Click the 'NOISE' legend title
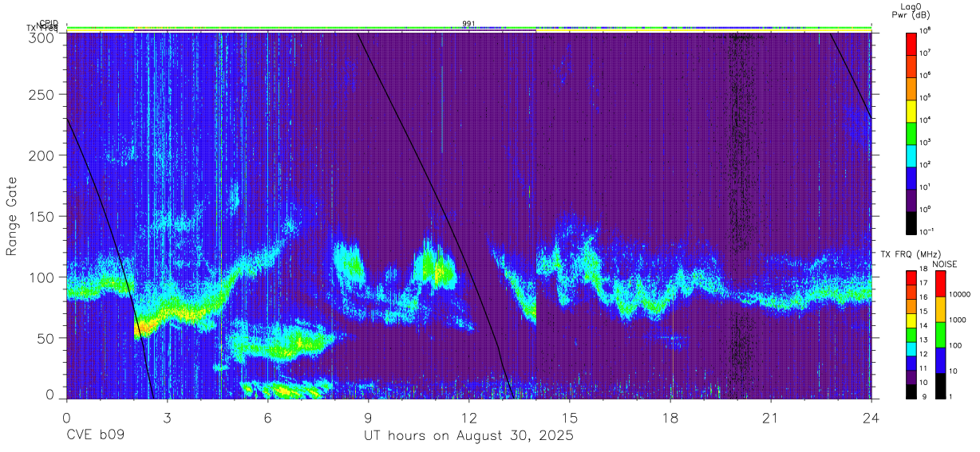Screen dimensions: 980x452 [x=944, y=264]
